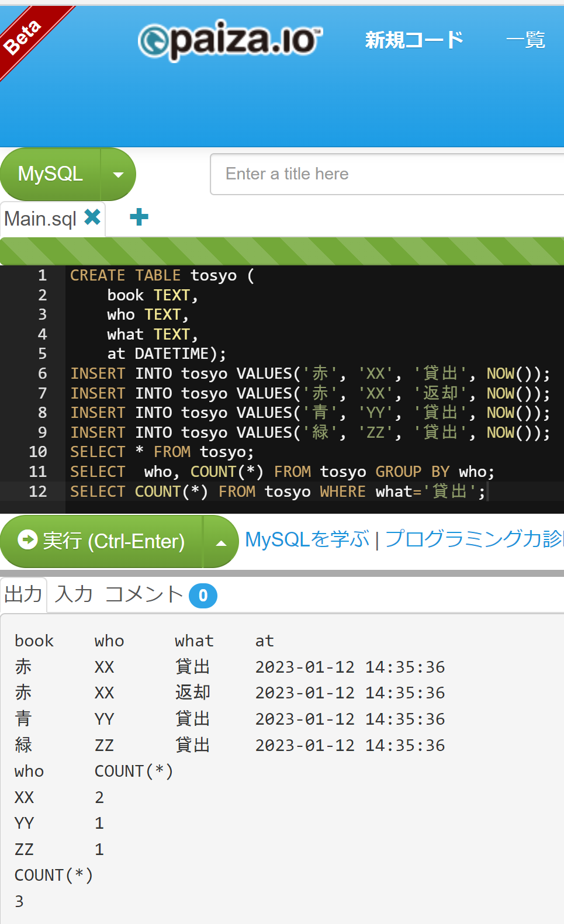Click the WHERE what='貸出' query line
This screenshot has height=924, width=564.
point(278,492)
